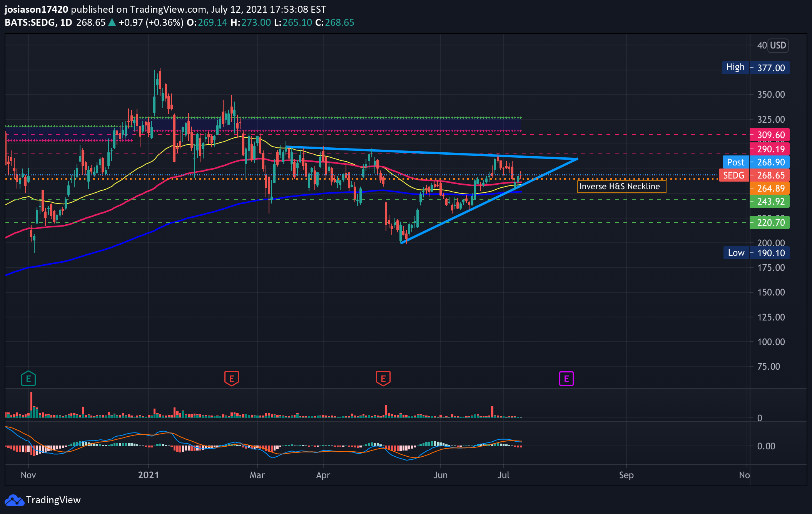This screenshot has height=514, width=812.
Task: Click the 2021 label on time axis
Action: click(149, 475)
